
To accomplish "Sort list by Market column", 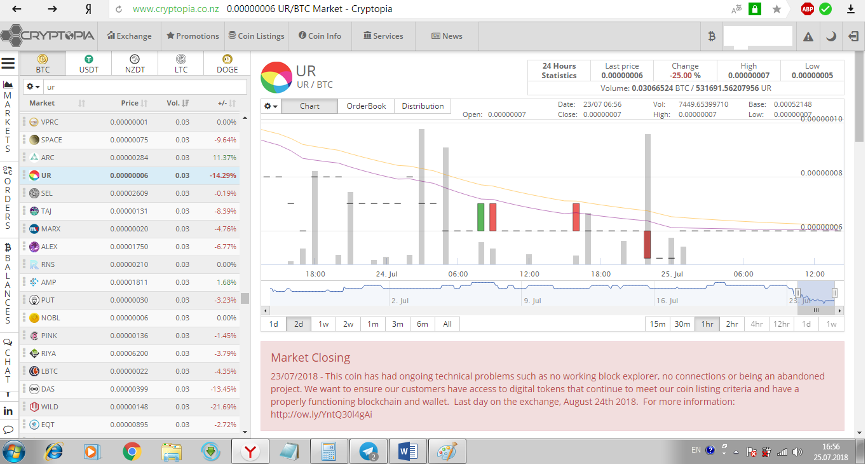I will (57, 103).
